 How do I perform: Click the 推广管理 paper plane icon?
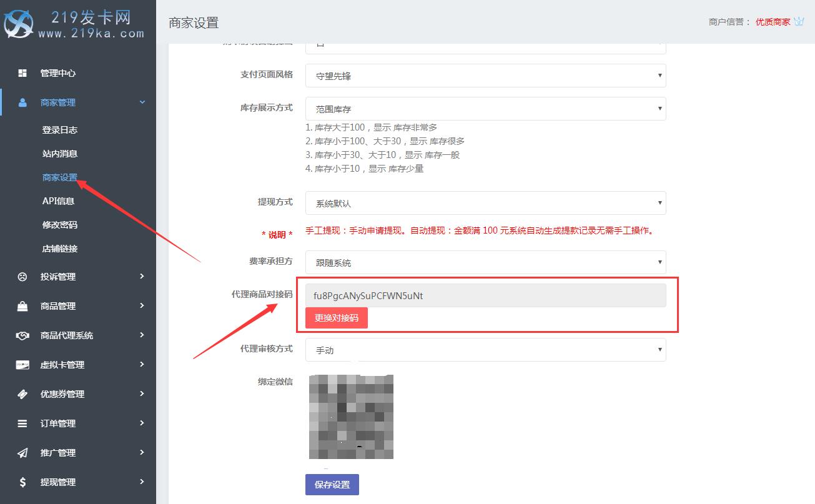pyautogui.click(x=22, y=453)
